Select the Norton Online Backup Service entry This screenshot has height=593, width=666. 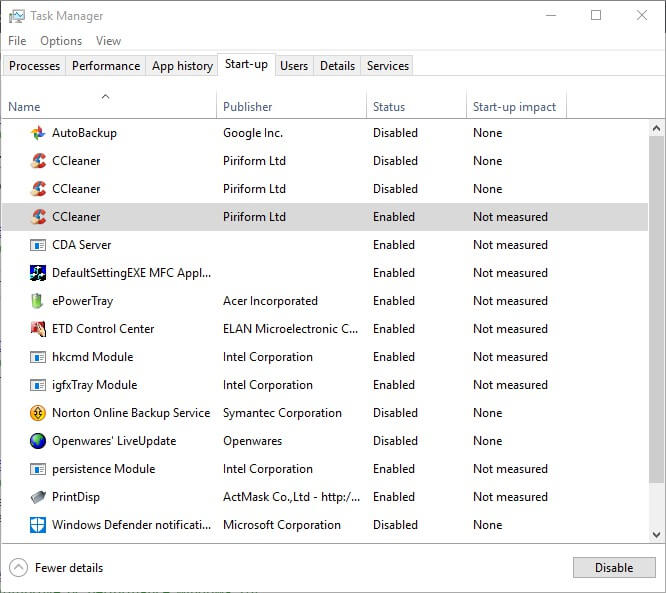point(131,413)
